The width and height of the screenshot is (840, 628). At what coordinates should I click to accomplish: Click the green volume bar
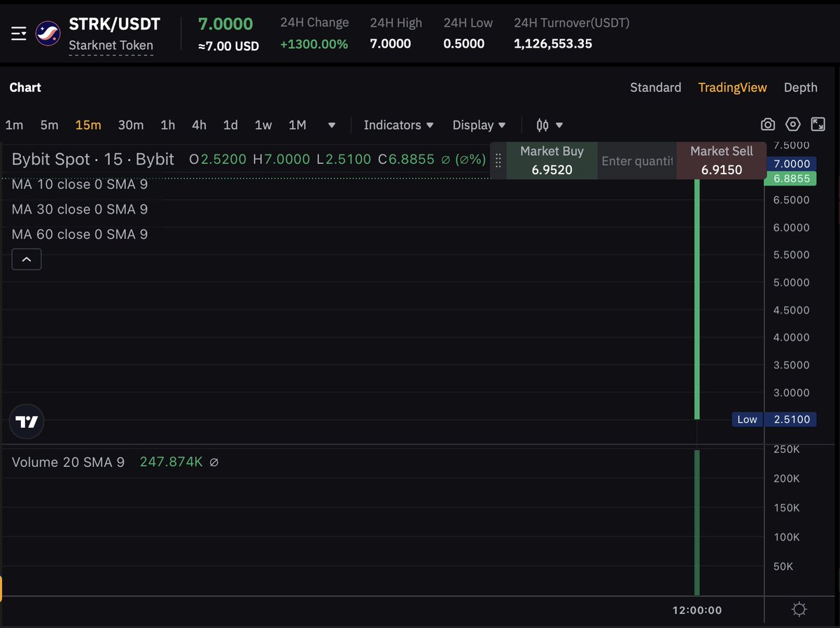click(697, 522)
